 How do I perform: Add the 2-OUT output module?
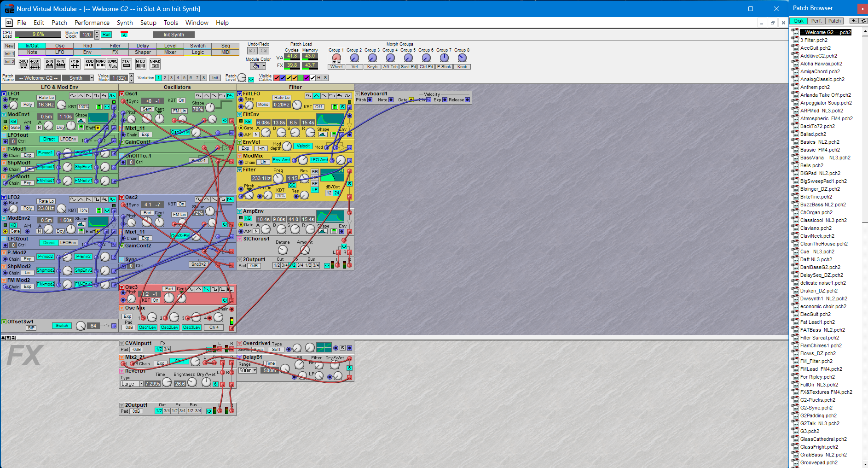23,64
